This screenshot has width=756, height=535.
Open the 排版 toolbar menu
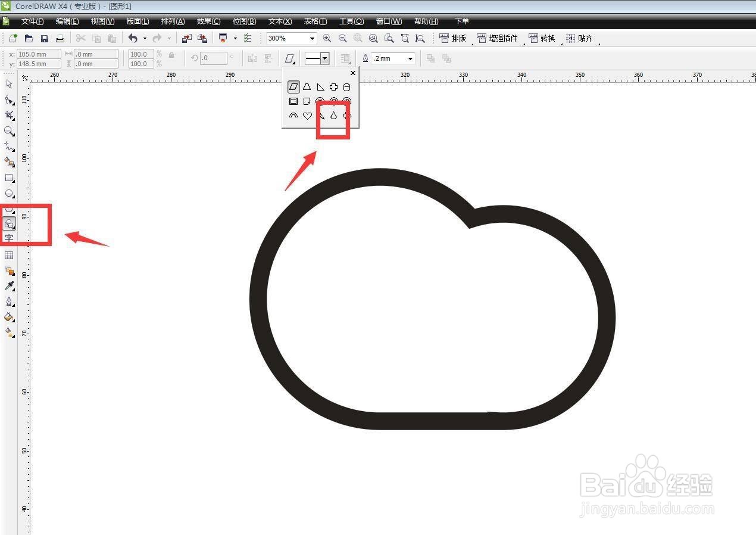click(x=453, y=38)
